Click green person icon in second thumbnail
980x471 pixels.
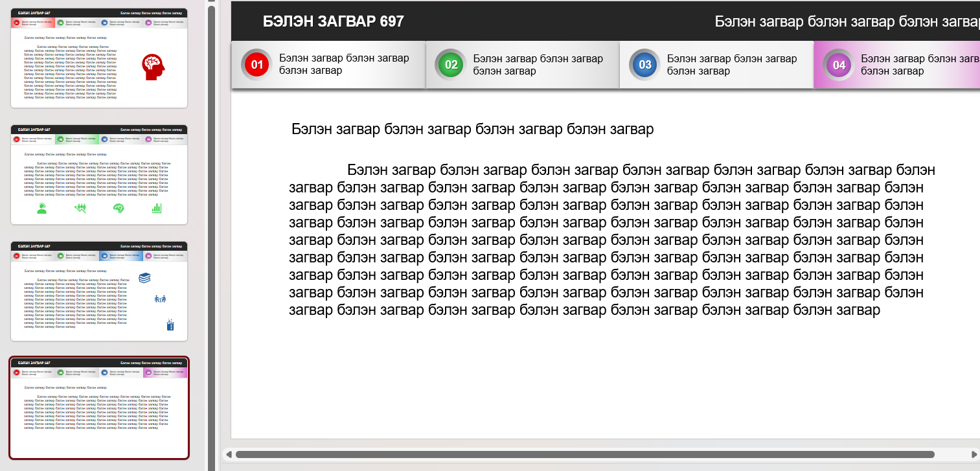[x=42, y=208]
